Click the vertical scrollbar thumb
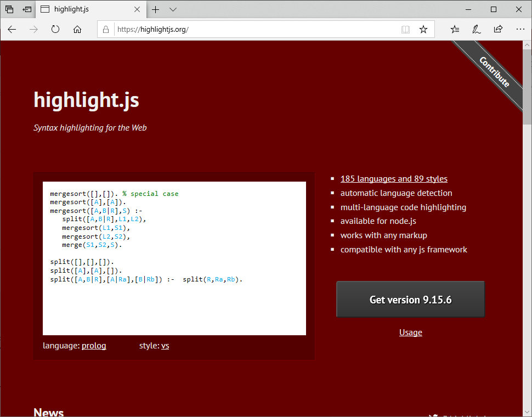Image resolution: width=532 pixels, height=417 pixels. [527, 87]
